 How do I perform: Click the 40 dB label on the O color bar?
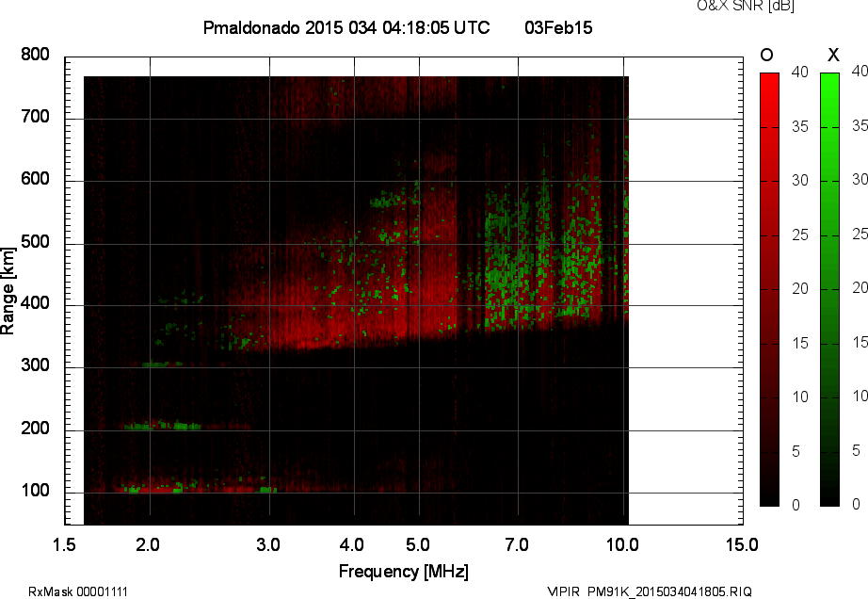click(x=800, y=72)
